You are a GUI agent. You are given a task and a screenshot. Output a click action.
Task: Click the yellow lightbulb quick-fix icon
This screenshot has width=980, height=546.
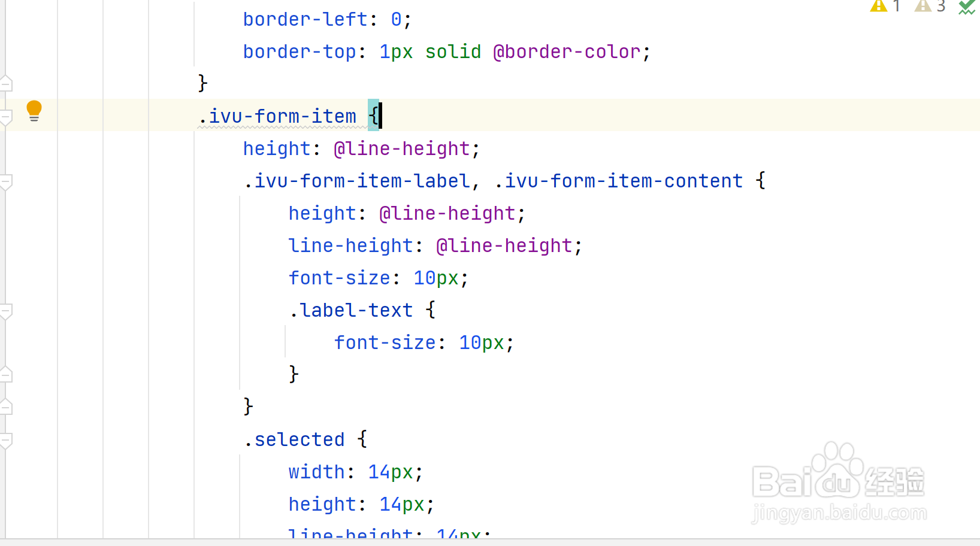pyautogui.click(x=34, y=111)
